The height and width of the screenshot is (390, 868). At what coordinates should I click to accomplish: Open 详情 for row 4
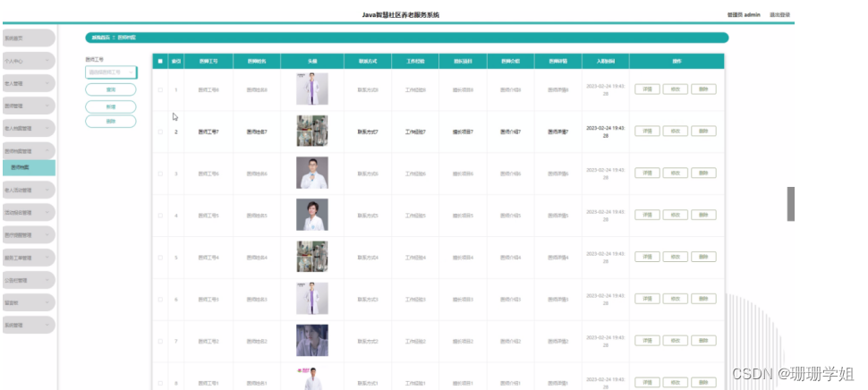[647, 215]
